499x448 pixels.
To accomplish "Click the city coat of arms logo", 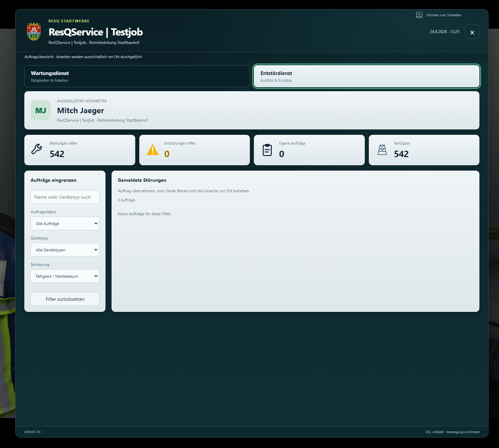I will [x=34, y=32].
